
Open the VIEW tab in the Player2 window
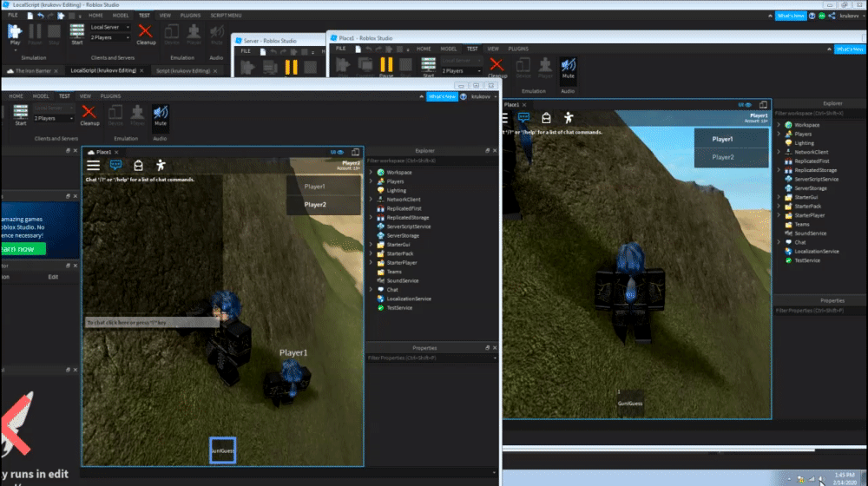click(x=85, y=96)
